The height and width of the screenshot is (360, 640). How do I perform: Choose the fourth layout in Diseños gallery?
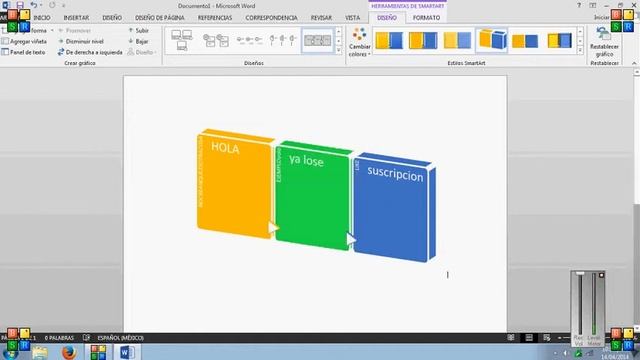[x=282, y=40]
